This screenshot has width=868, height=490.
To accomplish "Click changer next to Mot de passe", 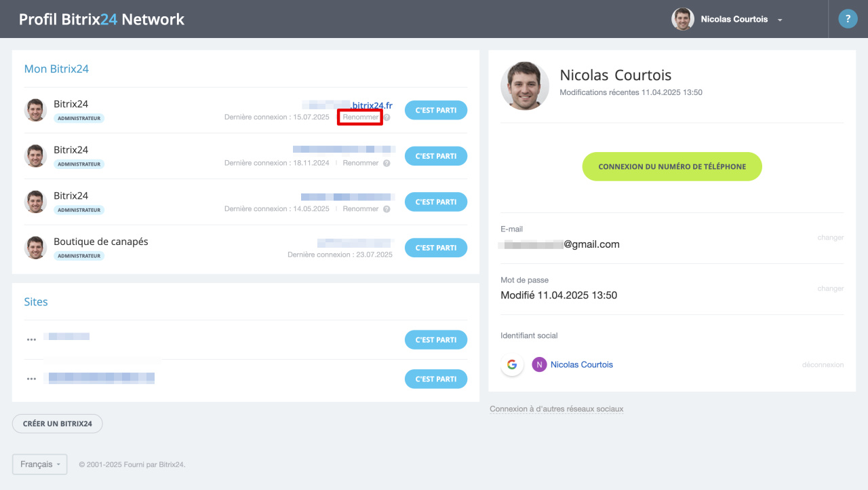I will click(830, 288).
